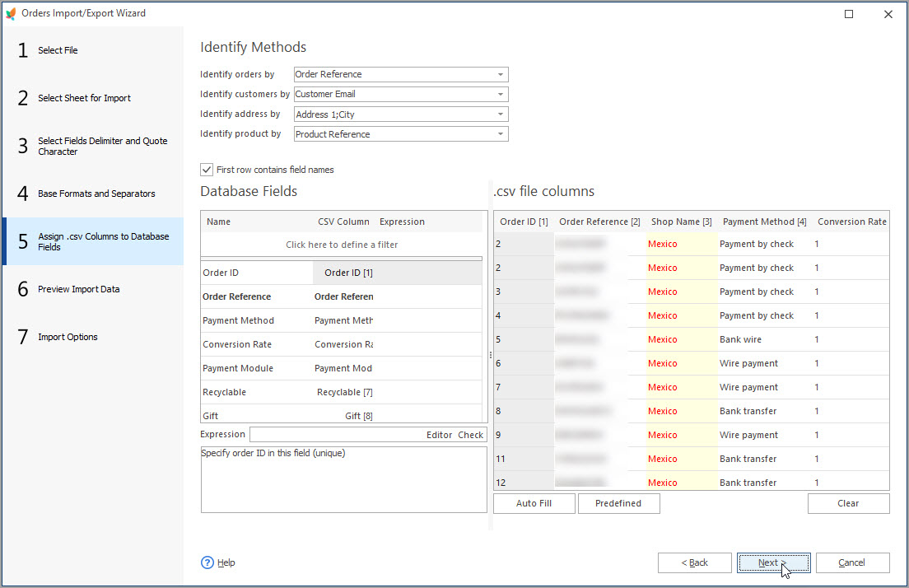Open Identify product by dropdown
Screen dimensions: 909x588
(501, 134)
